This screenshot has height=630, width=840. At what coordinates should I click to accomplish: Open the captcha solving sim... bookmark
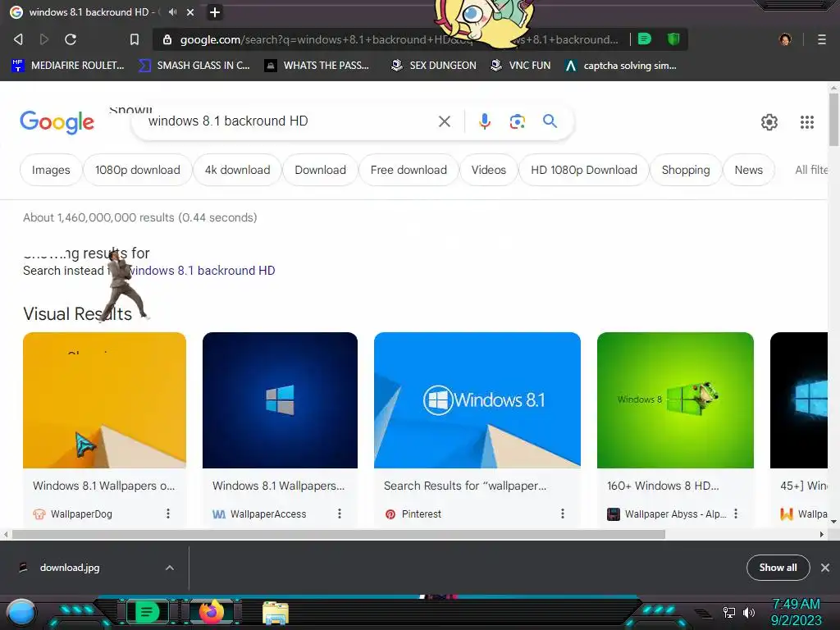621,66
